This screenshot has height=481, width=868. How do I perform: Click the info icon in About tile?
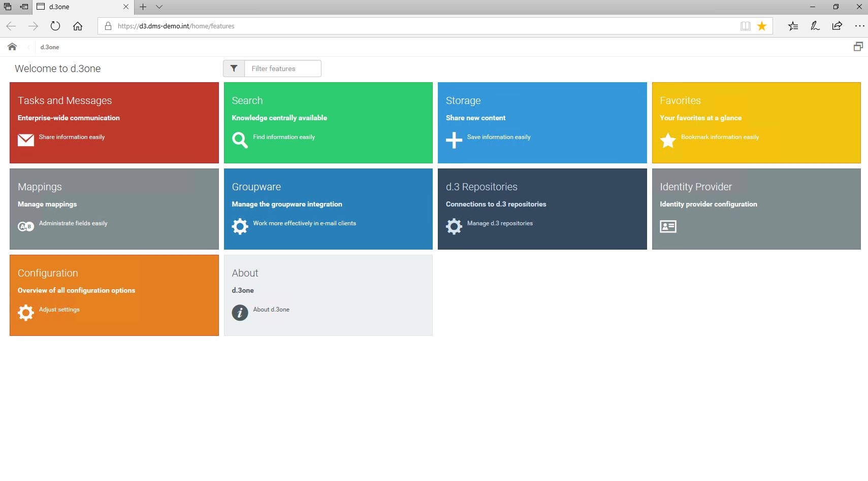[240, 313]
